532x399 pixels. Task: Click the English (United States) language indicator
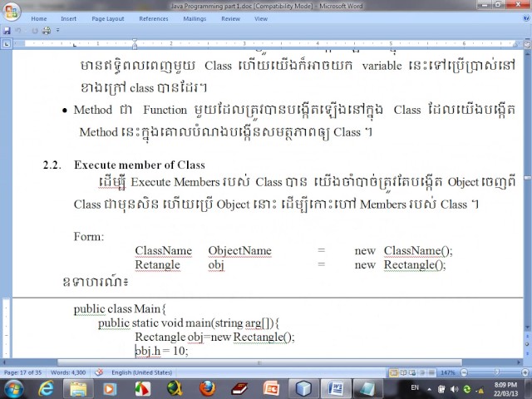(142, 372)
